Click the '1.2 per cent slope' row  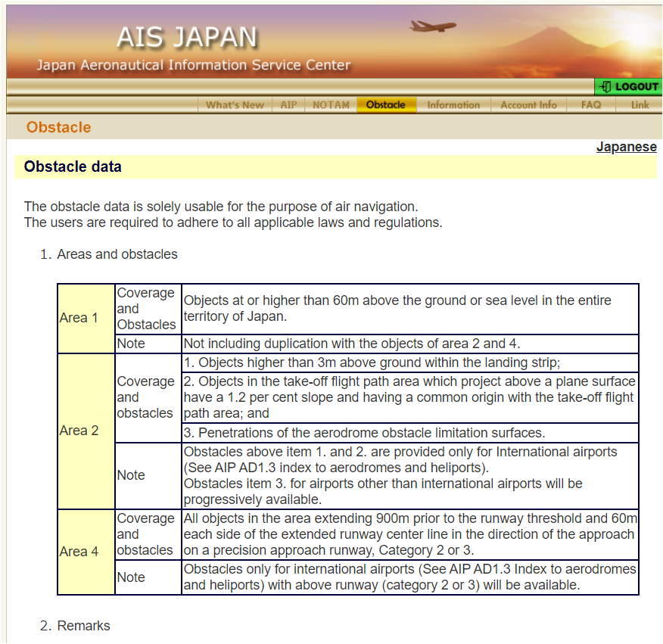pos(409,397)
